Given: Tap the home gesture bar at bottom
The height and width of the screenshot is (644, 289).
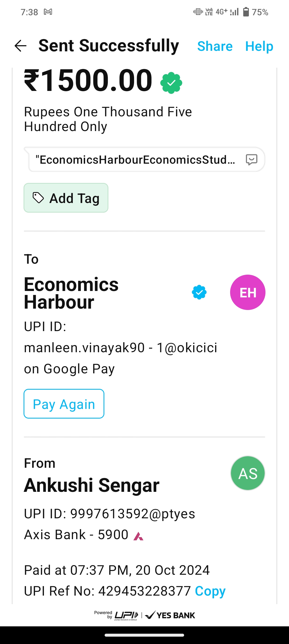Looking at the screenshot, I should pyautogui.click(x=144, y=635).
